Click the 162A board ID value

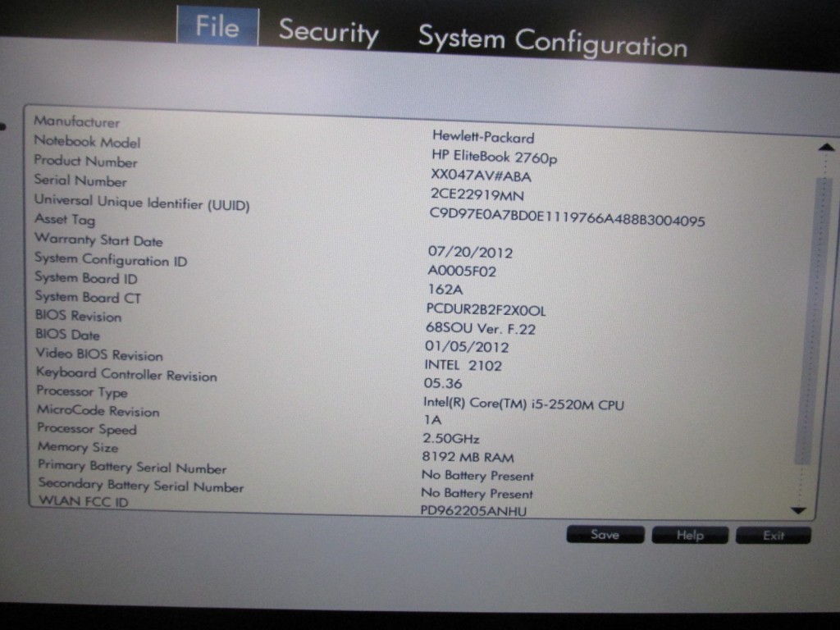click(x=445, y=290)
